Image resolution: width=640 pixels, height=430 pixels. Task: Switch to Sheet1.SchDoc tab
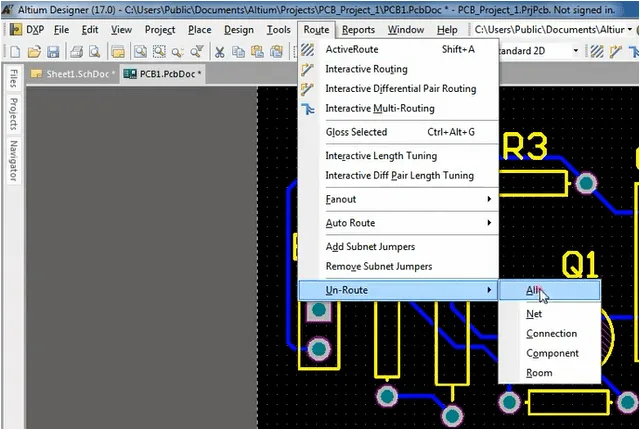tap(73, 74)
